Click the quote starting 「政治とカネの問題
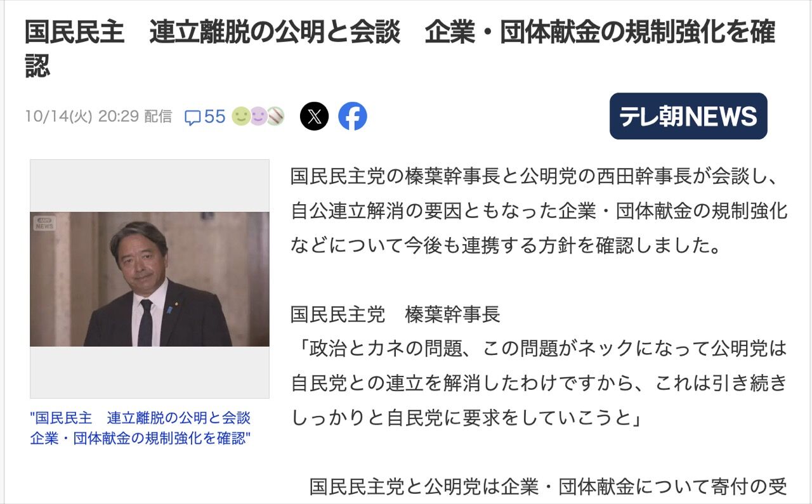Image resolution: width=812 pixels, height=504 pixels. pos(539,382)
